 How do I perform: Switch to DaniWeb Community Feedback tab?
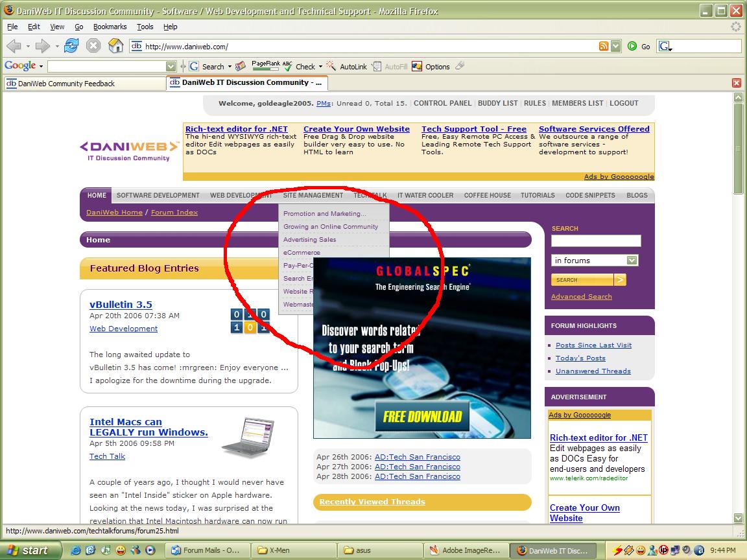84,84
